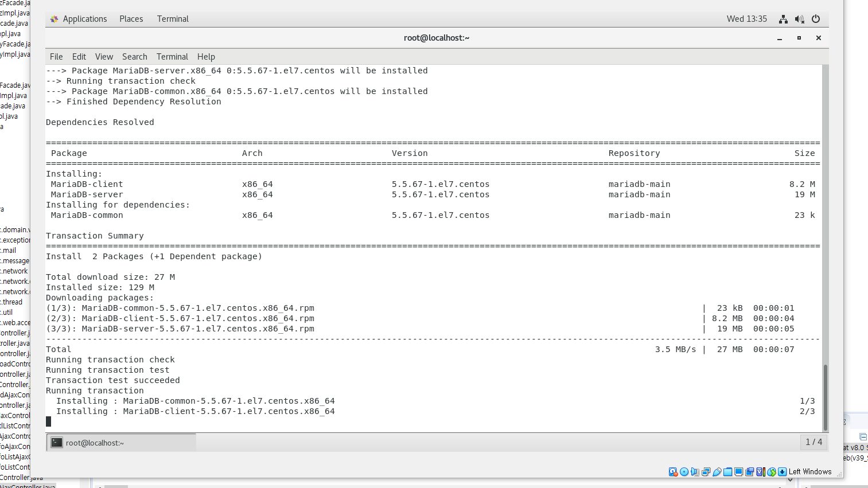This screenshot has width=868, height=488.
Task: Click the VirtualBox hard disk activity icon
Action: pyautogui.click(x=673, y=472)
